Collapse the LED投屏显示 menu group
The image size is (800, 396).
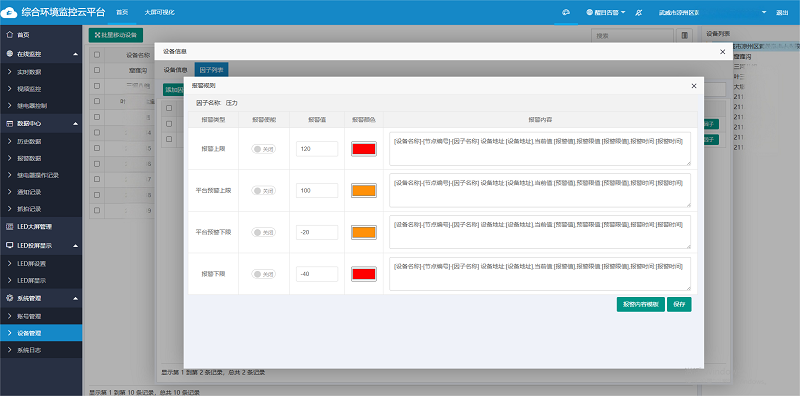tap(76, 245)
